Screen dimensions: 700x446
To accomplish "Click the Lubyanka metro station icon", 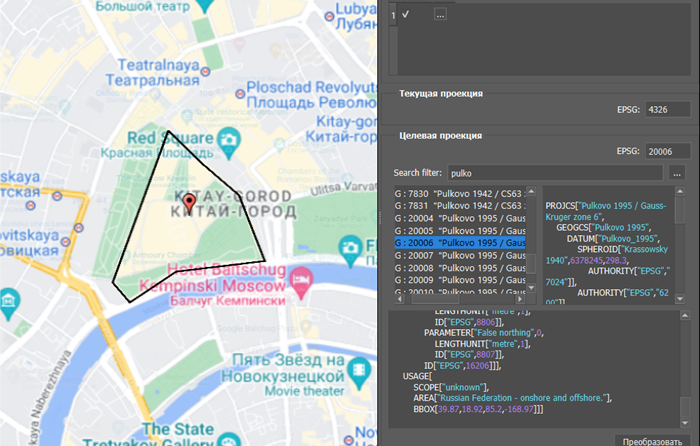I will click(x=329, y=17).
